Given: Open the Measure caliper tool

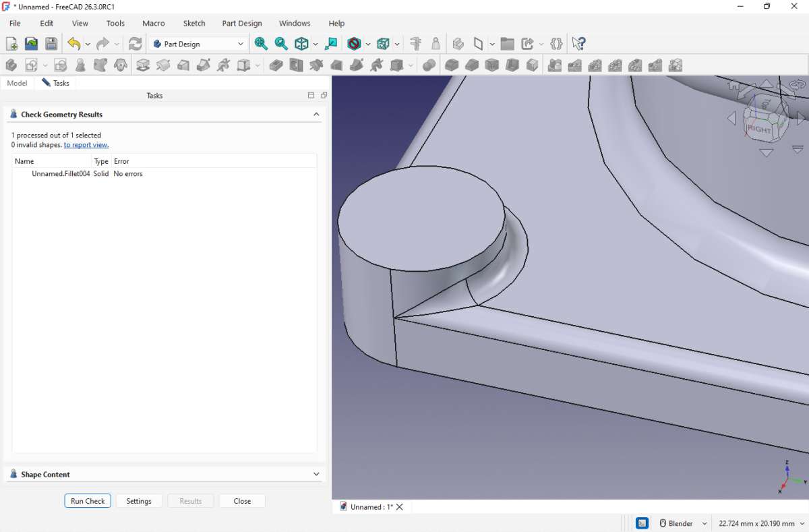Looking at the screenshot, I should coord(415,44).
